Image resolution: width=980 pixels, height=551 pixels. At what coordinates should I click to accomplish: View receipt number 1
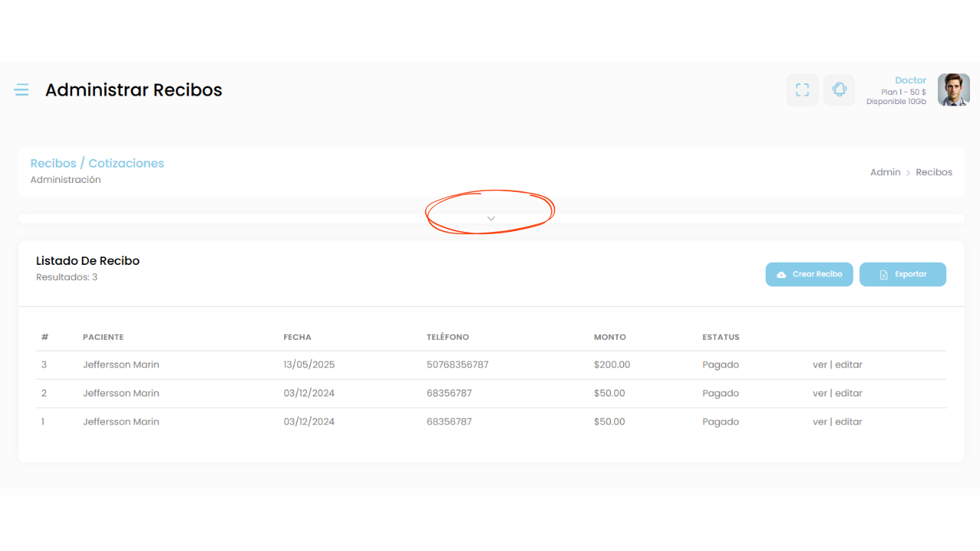pos(819,422)
